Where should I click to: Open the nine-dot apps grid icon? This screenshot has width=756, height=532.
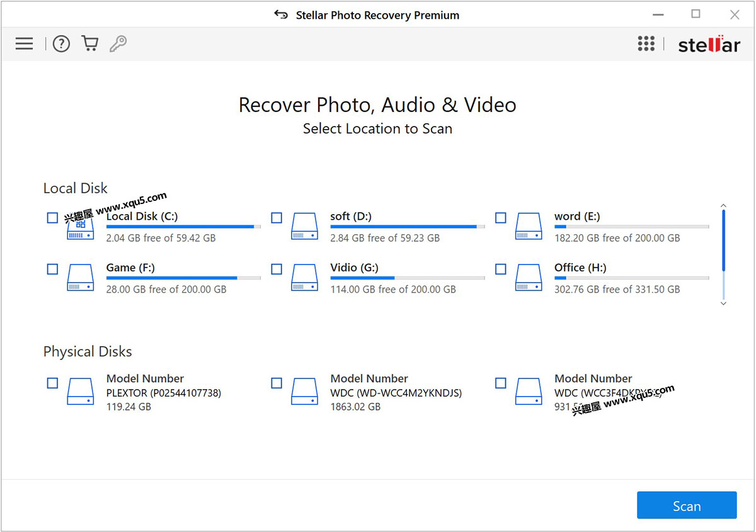tap(646, 43)
